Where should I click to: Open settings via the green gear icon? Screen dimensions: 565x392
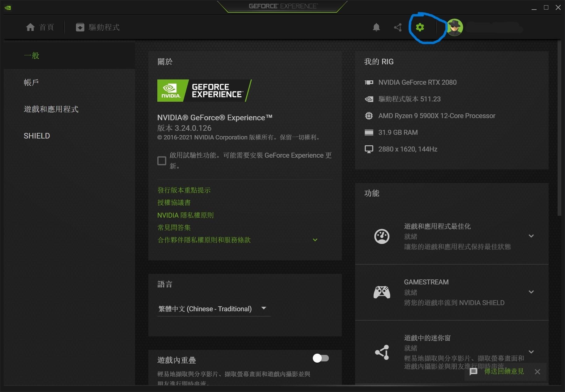point(420,27)
